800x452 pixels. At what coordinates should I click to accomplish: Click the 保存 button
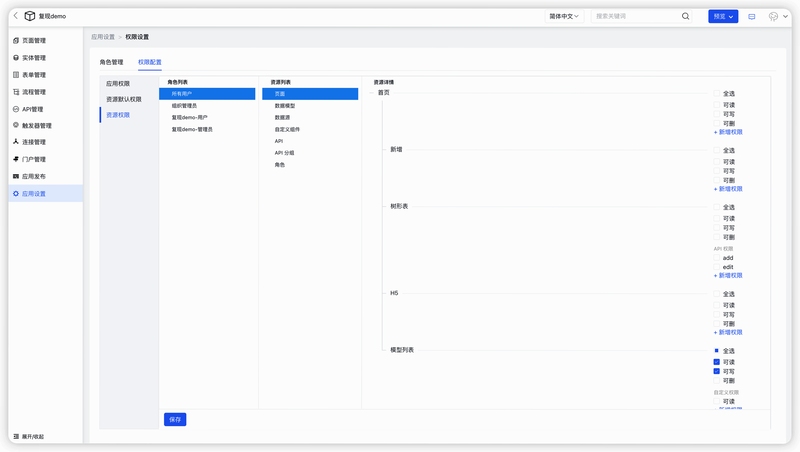pyautogui.click(x=175, y=419)
